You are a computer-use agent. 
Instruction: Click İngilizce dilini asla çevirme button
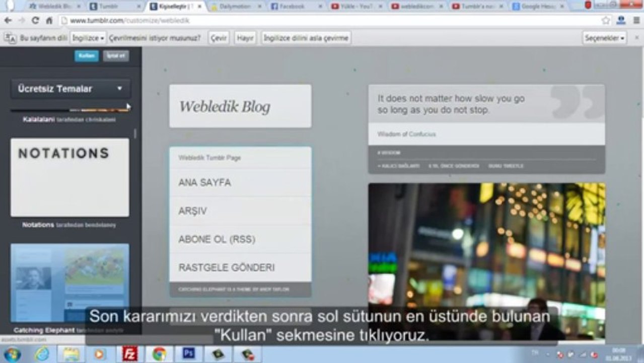pos(306,38)
